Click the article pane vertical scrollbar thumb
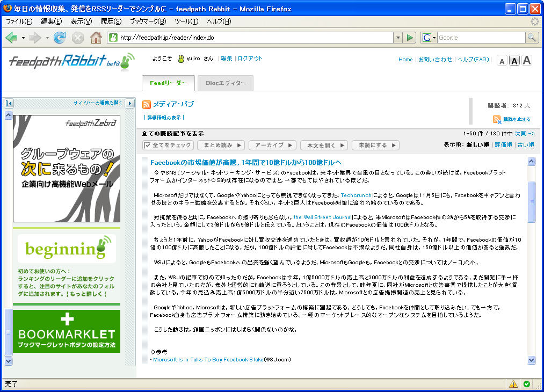Screen dimensions: 544x392 point(531,201)
